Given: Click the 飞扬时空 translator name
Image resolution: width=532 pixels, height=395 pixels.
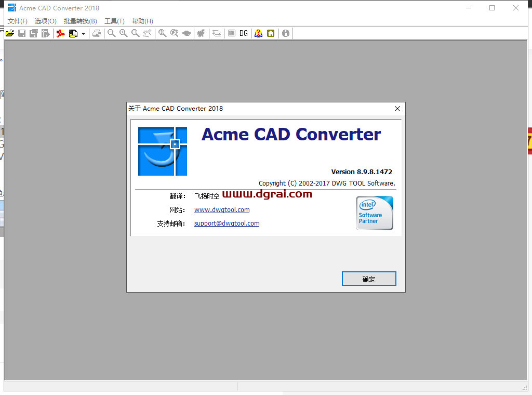Looking at the screenshot, I should 207,196.
